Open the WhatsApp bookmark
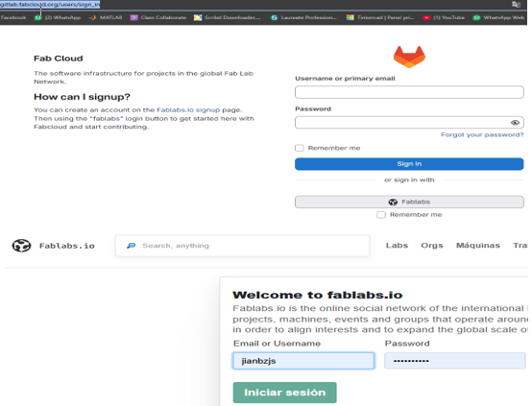Viewport: 532px width, 406px height. pyautogui.click(x=58, y=17)
